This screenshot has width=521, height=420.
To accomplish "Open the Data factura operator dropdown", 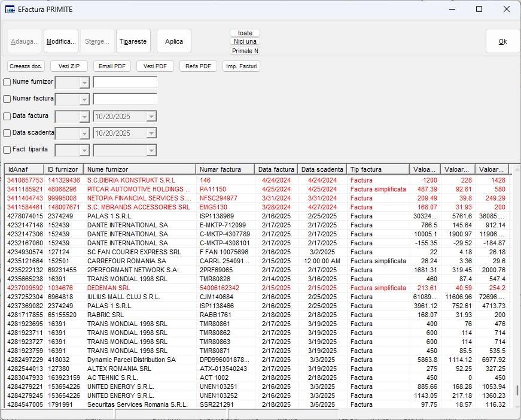I will (84, 117).
